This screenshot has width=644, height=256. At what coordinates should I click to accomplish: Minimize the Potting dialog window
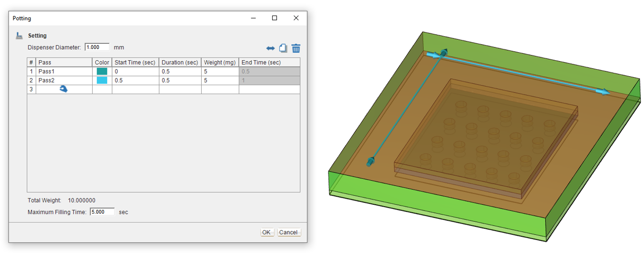253,18
